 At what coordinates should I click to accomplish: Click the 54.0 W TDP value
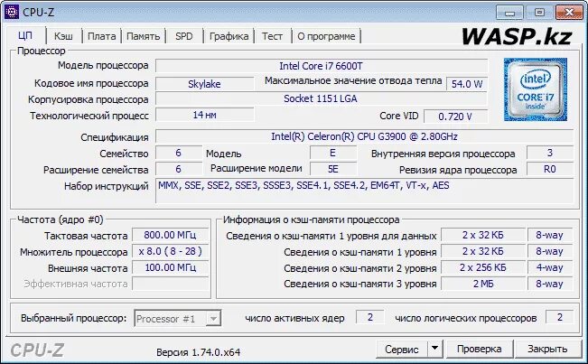pyautogui.click(x=467, y=84)
